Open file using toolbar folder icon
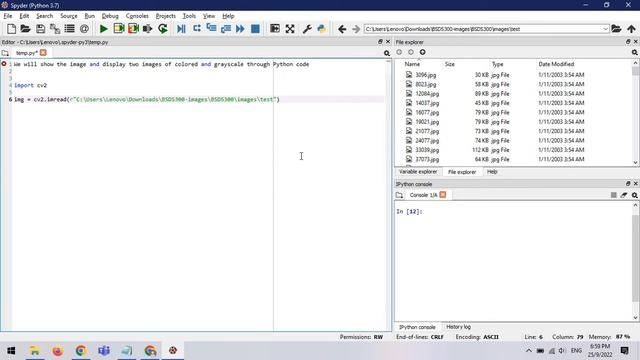Image resolution: width=640 pixels, height=360 pixels. (x=25, y=29)
